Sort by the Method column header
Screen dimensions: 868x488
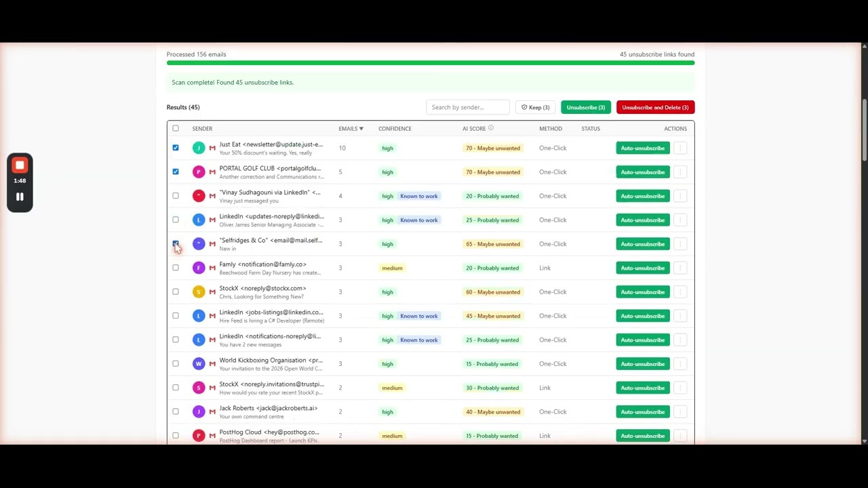click(x=550, y=128)
